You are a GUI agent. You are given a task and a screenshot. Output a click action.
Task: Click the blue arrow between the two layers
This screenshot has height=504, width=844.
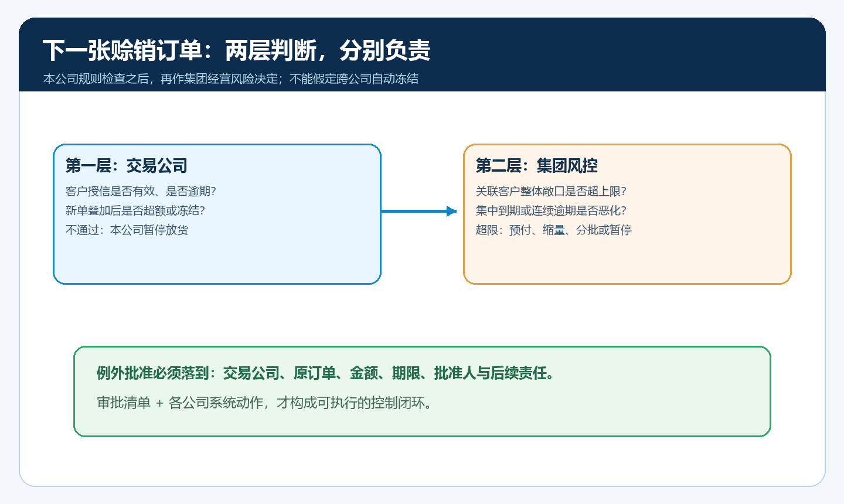(418, 211)
